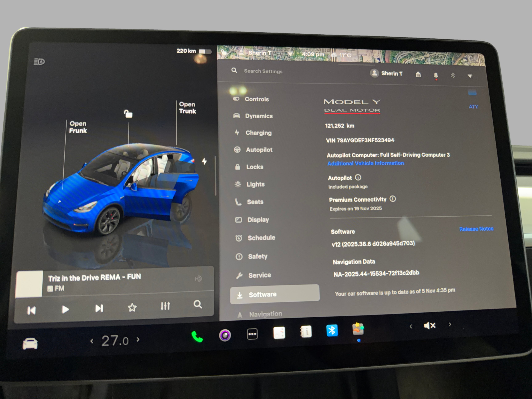
Task: Favorite the current FM station with the star
Action: 132,307
